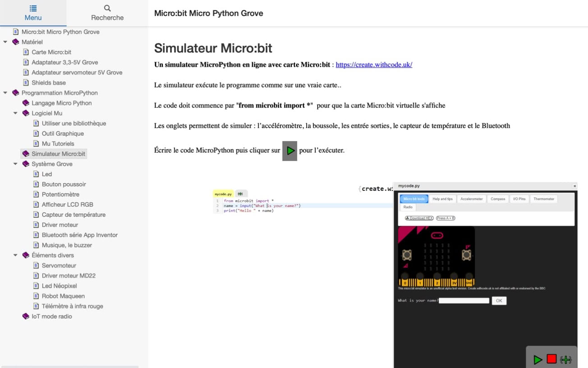Click the green play icon in text
The height and width of the screenshot is (368, 588).
tap(289, 151)
